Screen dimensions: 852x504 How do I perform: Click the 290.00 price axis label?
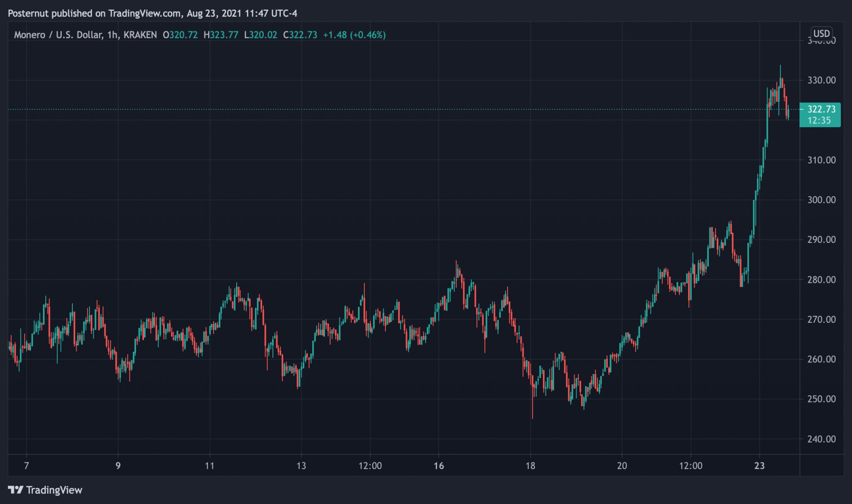(821, 240)
